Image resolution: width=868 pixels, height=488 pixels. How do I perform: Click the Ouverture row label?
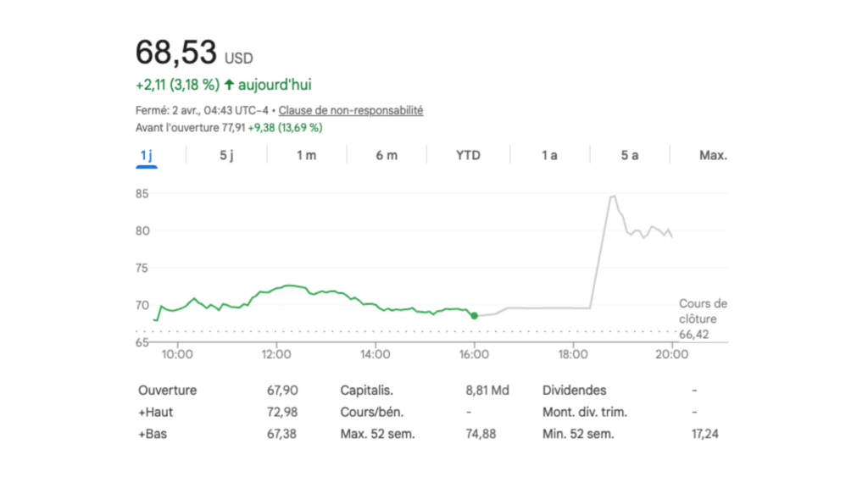pos(167,391)
